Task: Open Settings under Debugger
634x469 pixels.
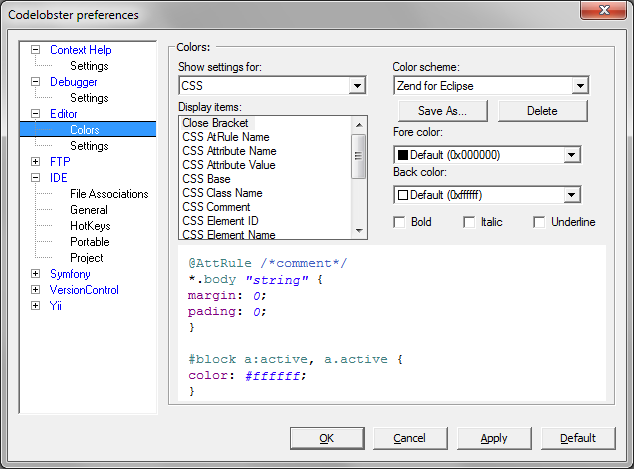Action: [x=89, y=98]
